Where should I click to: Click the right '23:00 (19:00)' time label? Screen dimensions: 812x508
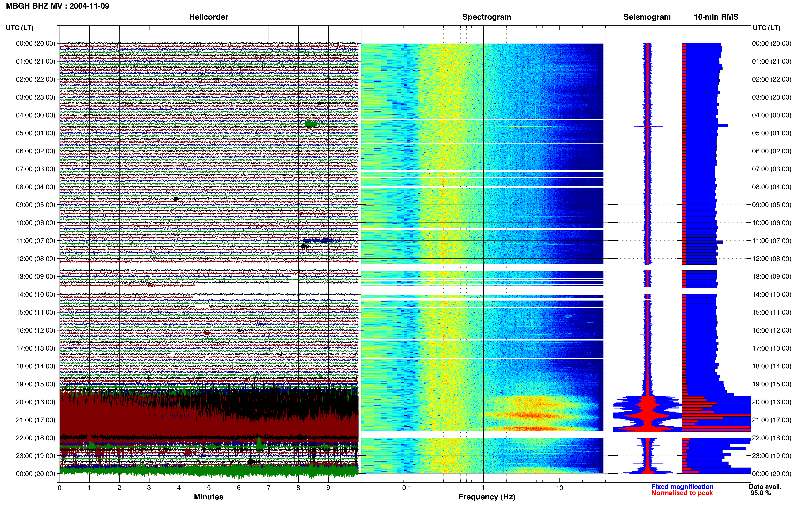pyautogui.click(x=772, y=456)
